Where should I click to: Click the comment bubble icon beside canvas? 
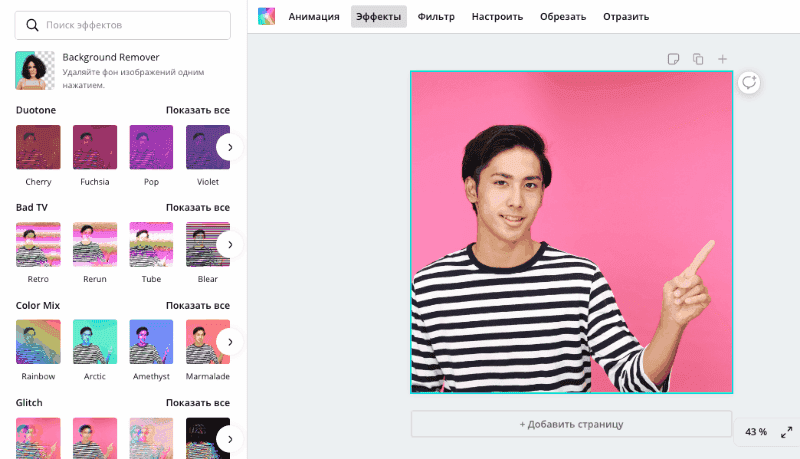(x=749, y=83)
